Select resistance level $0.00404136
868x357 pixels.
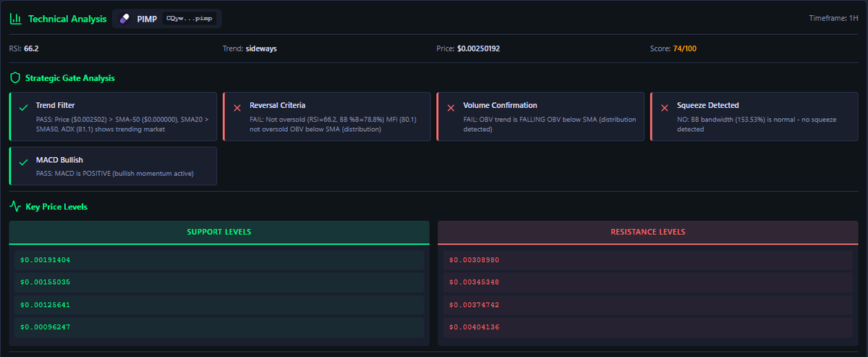click(648, 327)
